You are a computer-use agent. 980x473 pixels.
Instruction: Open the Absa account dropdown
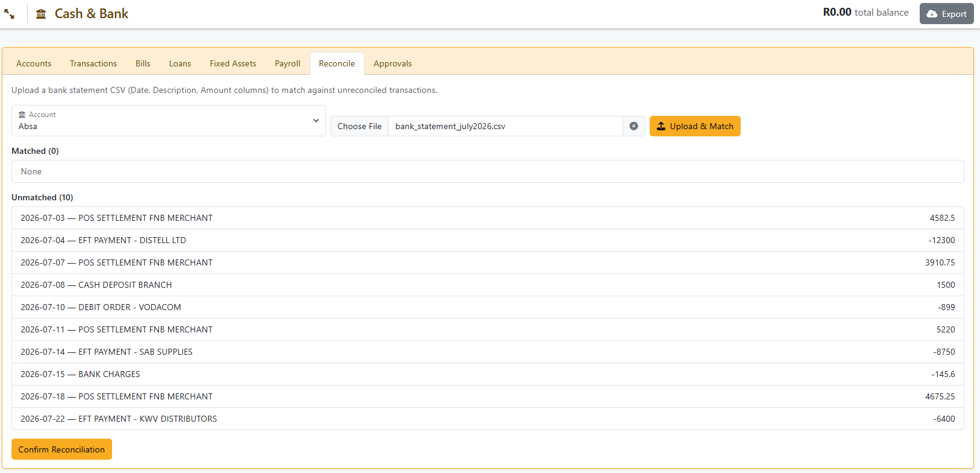pos(169,121)
